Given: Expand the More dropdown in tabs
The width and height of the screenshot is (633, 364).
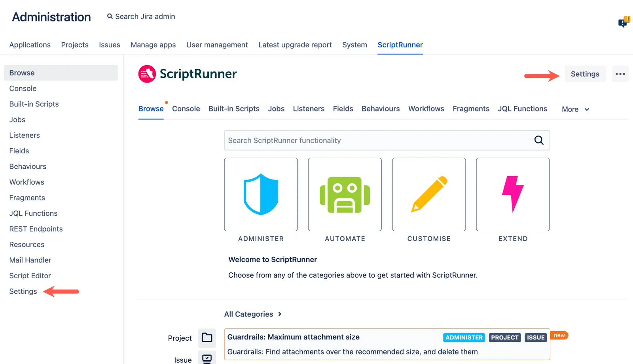Looking at the screenshot, I should tap(576, 109).
